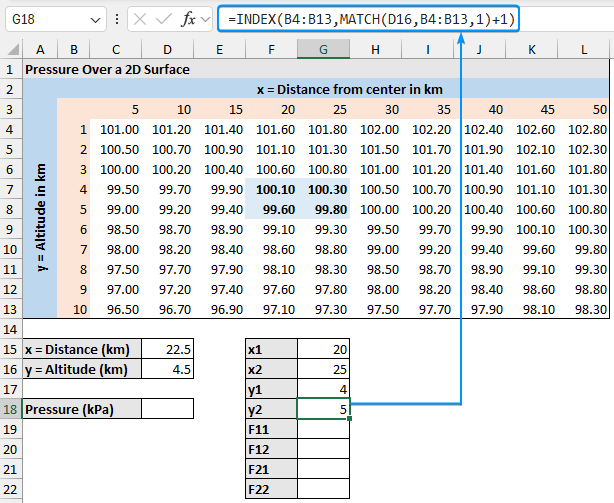Image resolution: width=614 pixels, height=503 pixels.
Task: Click the fill handle of cell G18
Action: (x=349, y=418)
